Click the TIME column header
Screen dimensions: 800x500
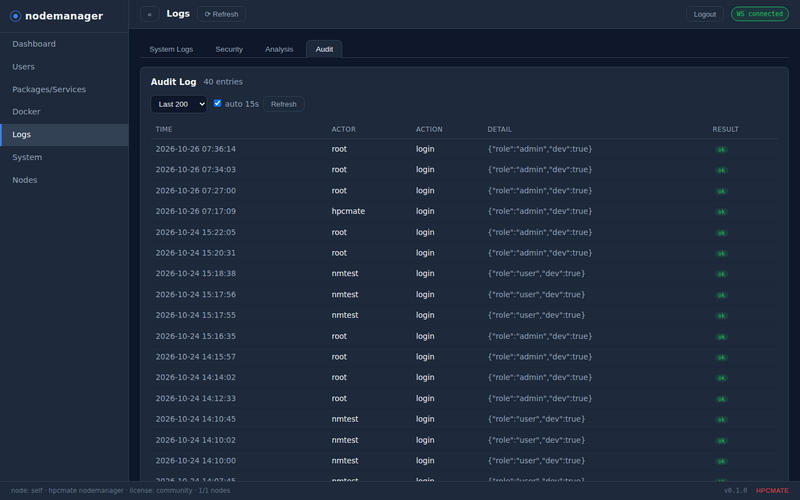point(164,130)
